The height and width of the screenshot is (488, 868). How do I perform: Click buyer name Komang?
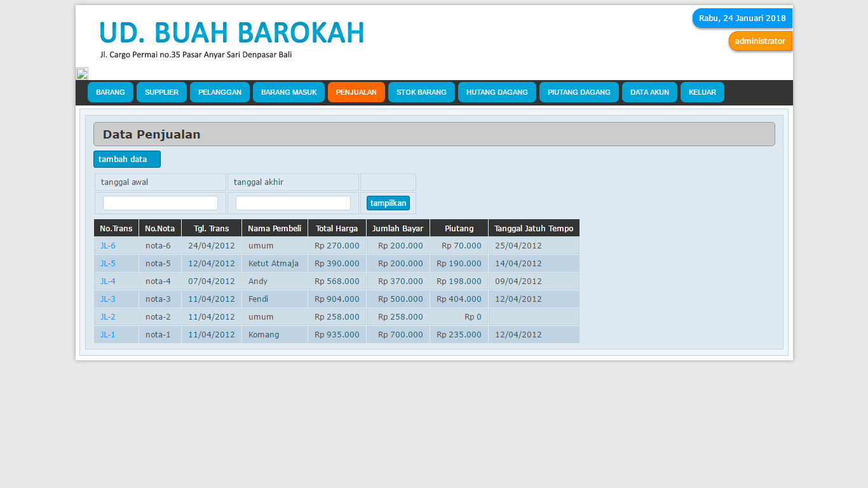pyautogui.click(x=264, y=335)
